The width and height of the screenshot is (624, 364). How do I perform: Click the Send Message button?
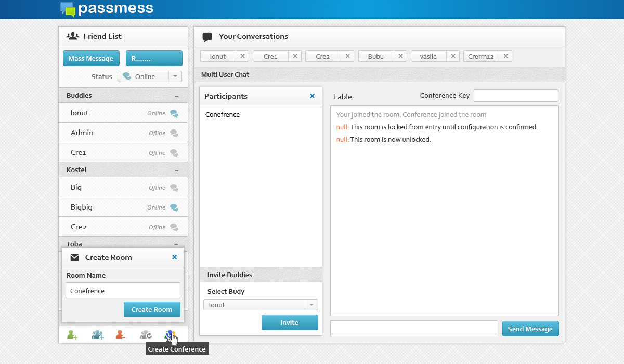530,329
